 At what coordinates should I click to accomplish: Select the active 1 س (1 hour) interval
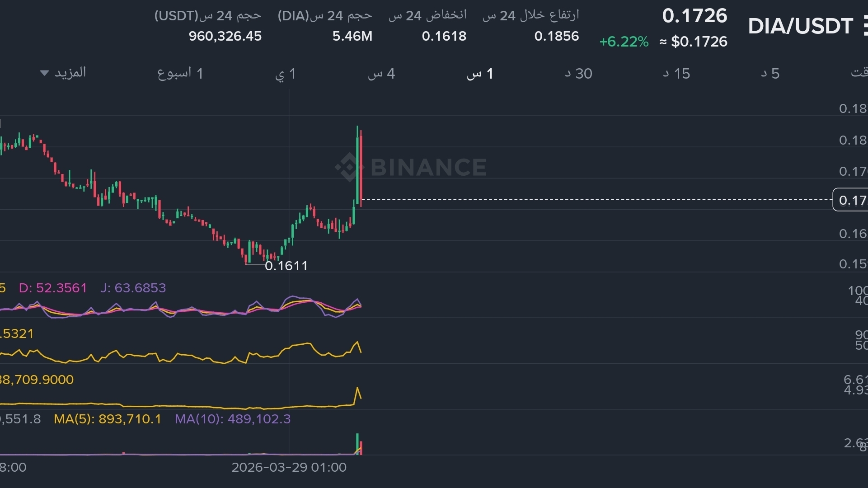click(480, 74)
